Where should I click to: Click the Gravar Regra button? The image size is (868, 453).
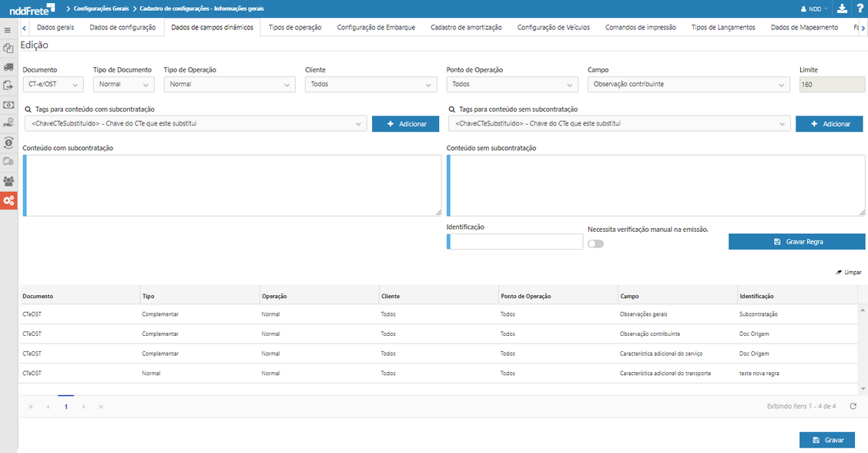[796, 242]
